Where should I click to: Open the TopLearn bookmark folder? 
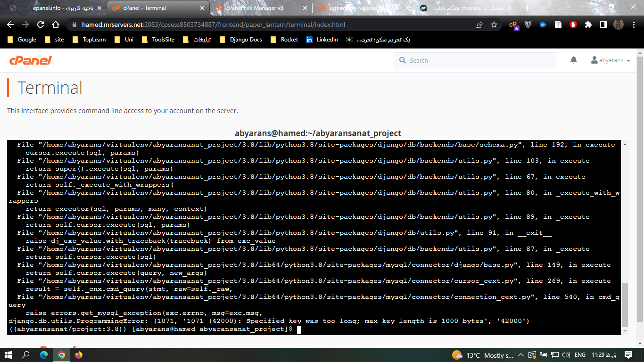point(89,40)
